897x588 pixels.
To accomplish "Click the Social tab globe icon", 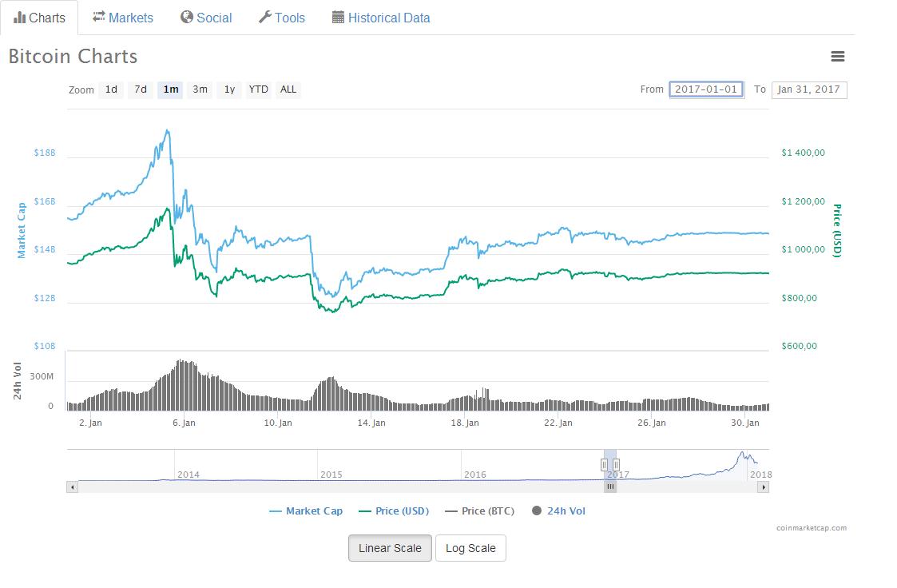I will (186, 17).
